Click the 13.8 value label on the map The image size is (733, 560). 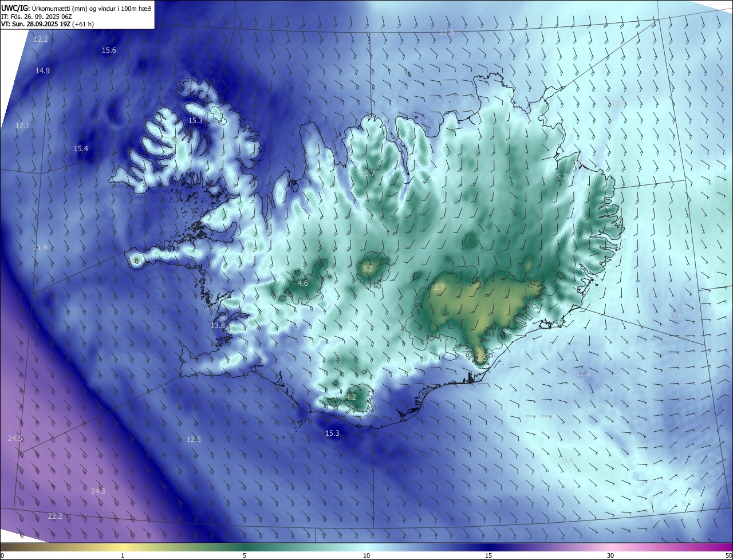[218, 325]
